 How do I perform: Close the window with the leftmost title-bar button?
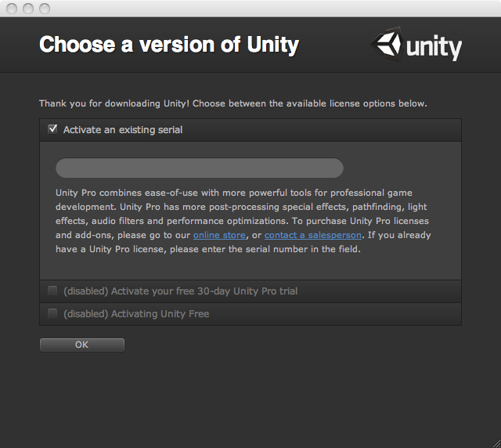(12, 9)
